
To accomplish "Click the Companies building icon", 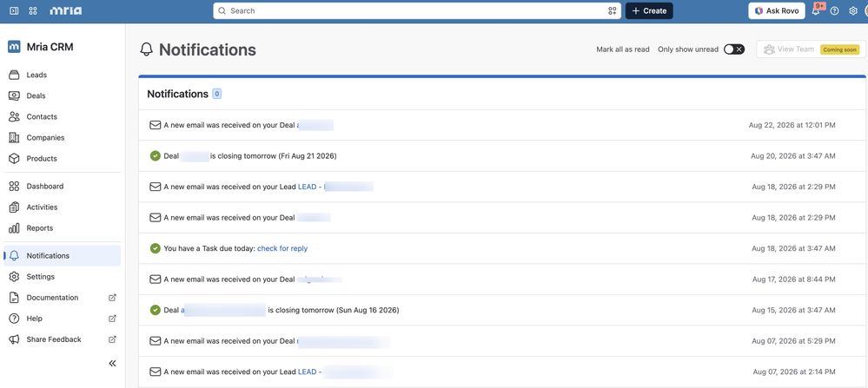I will point(15,138).
